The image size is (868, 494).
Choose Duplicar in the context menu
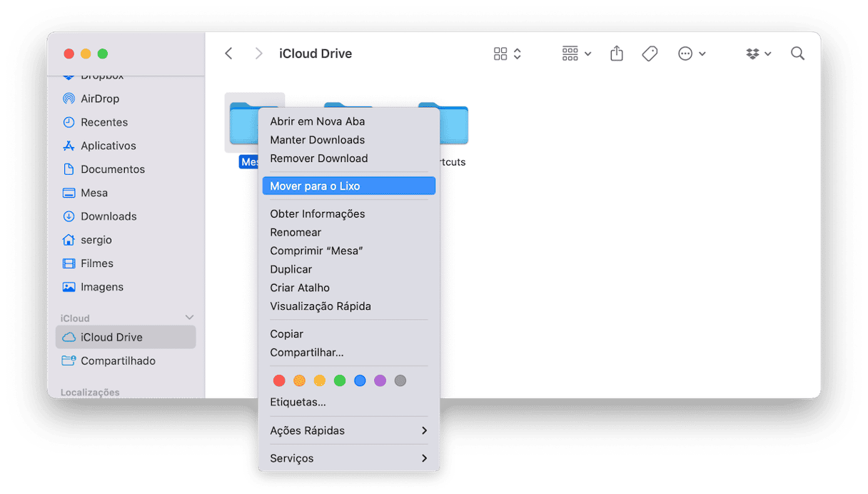(x=348, y=270)
